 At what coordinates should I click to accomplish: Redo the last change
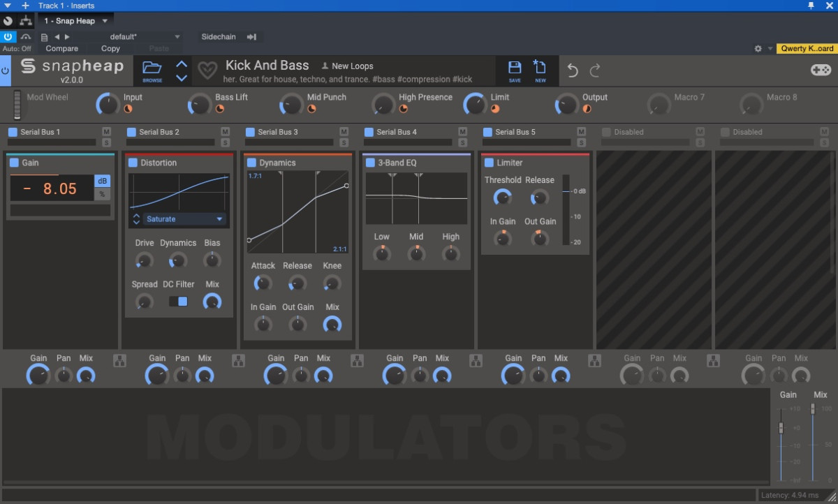click(x=595, y=70)
